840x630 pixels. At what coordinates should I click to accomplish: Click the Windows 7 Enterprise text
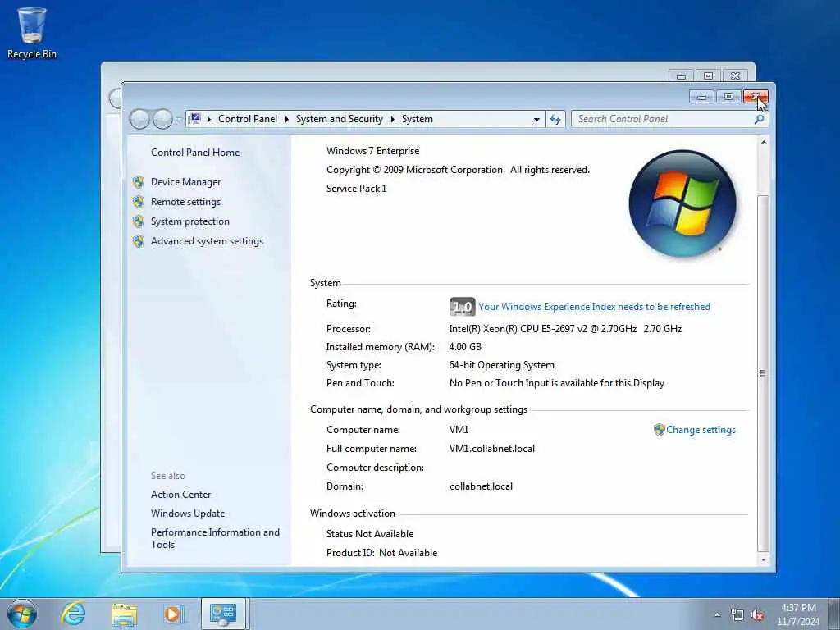pos(373,151)
